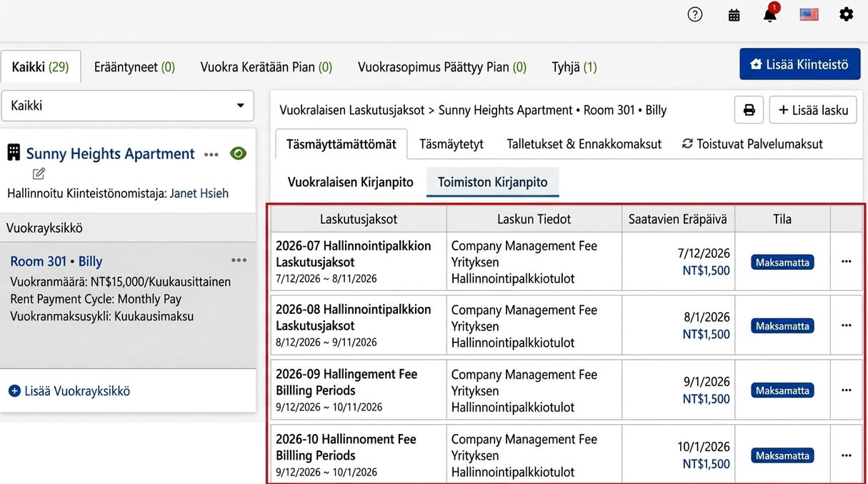Switch to the Vuokrasopimus Päättyy Pian tab
The height and width of the screenshot is (484, 868).
(442, 67)
